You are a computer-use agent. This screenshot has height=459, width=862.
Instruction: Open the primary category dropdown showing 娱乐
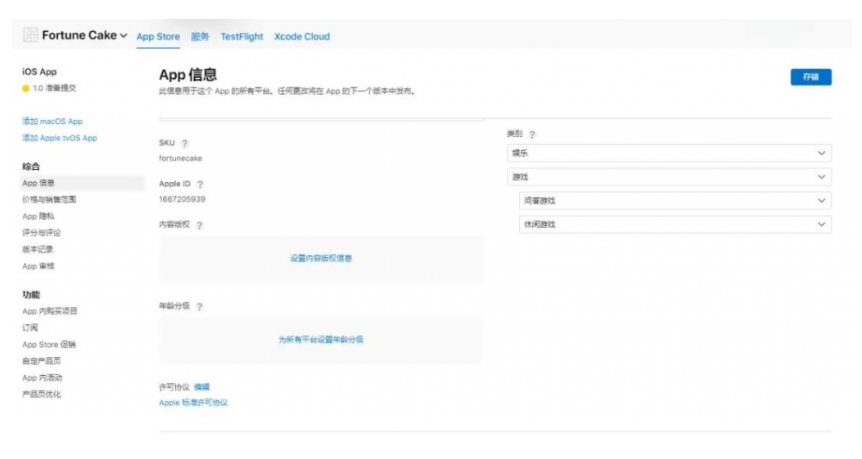[669, 153]
